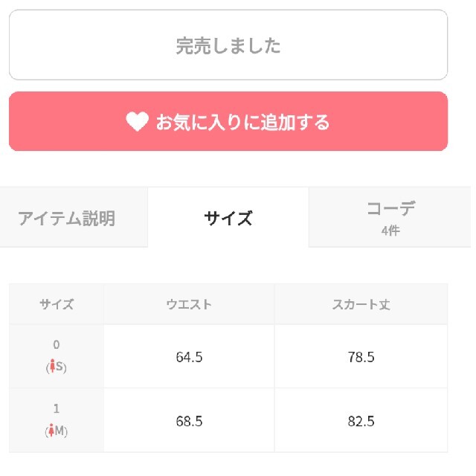Select the size 1 (M) row label
Image resolution: width=476 pixels, height=476 pixels.
[x=57, y=420]
